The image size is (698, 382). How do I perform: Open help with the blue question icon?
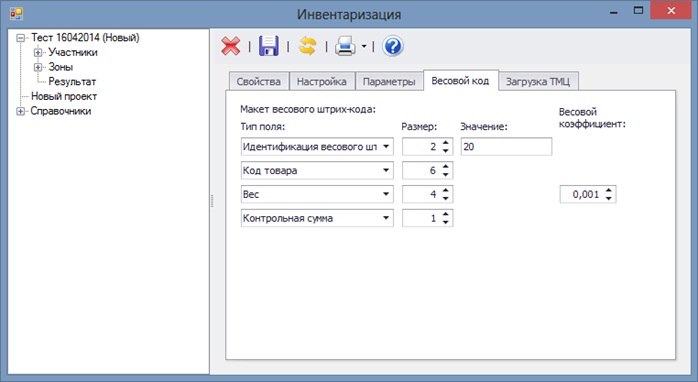click(x=393, y=46)
